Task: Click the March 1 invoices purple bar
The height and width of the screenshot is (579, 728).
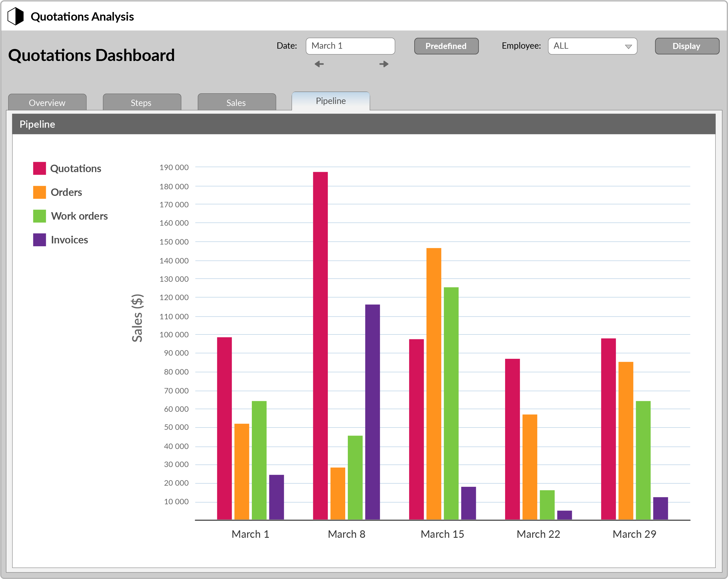Action: (276, 497)
